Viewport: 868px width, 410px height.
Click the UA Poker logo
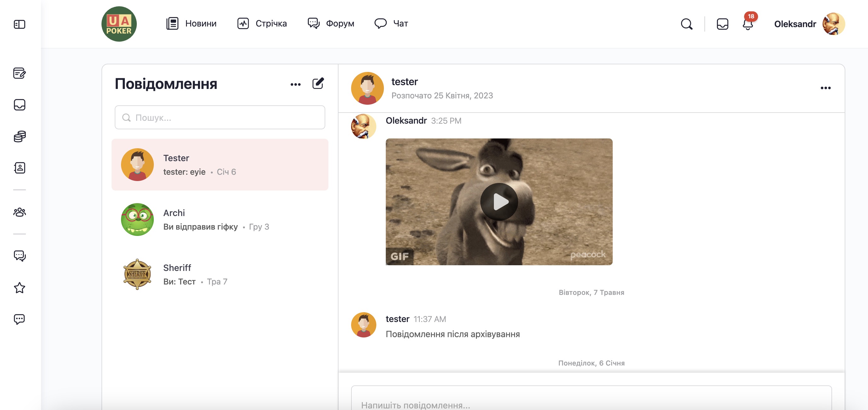[x=119, y=24]
